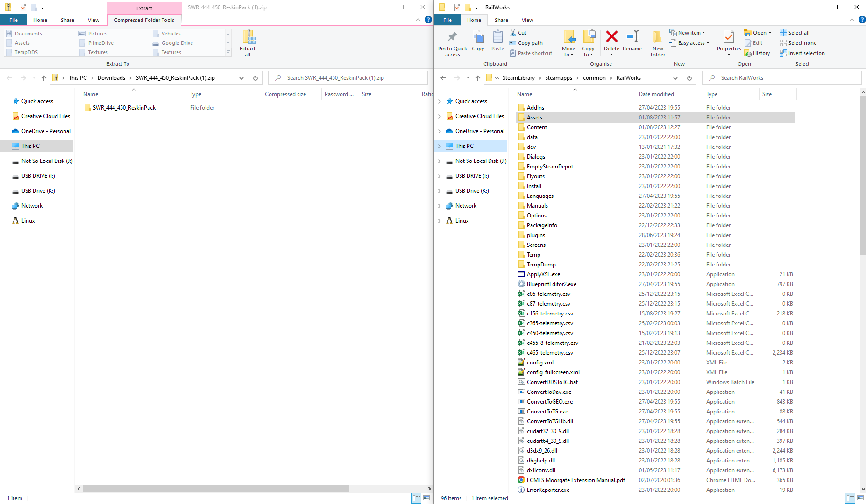Image resolution: width=866 pixels, height=504 pixels.
Task: Click the New folder icon
Action: pyautogui.click(x=658, y=43)
